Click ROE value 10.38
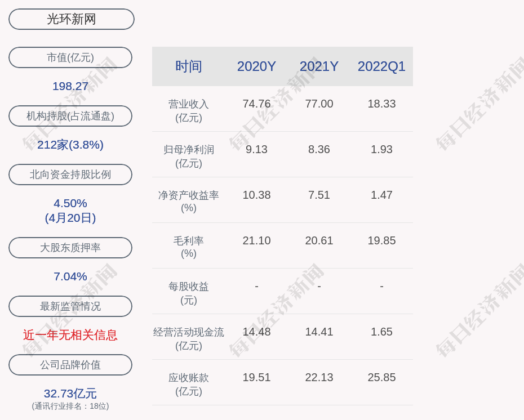 [x=256, y=195]
